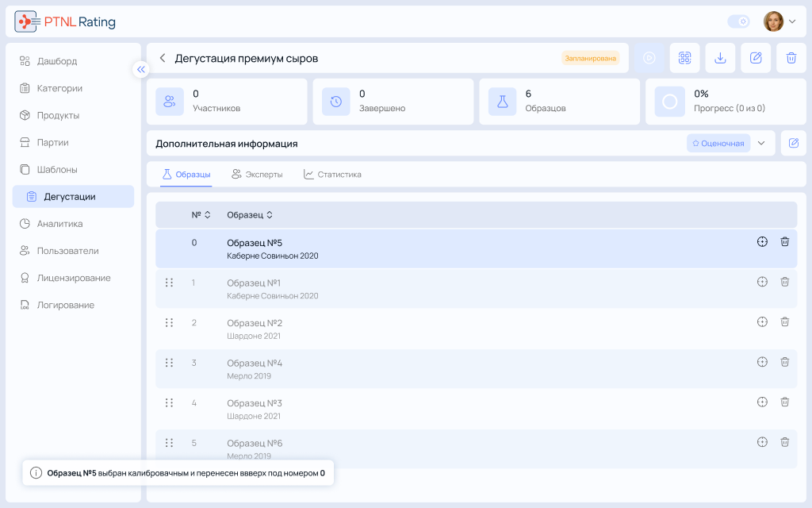Image resolution: width=812 pixels, height=508 pixels.
Task: Open tasting editor with pencil icon
Action: (756, 58)
